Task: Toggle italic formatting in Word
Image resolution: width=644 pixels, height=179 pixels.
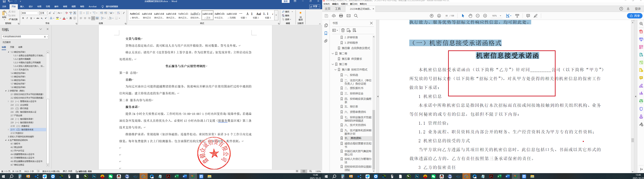Action: (27, 18)
